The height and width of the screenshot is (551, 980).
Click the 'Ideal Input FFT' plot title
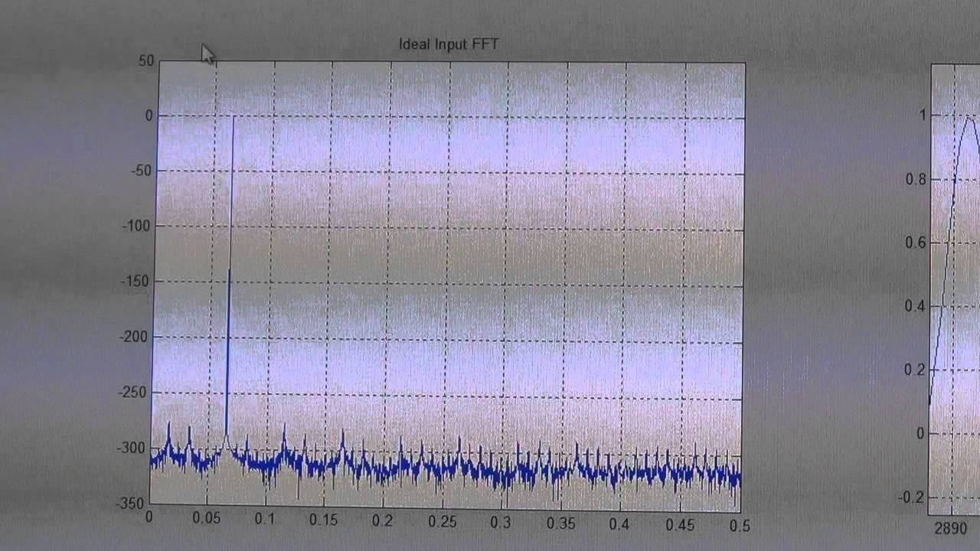[x=449, y=44]
